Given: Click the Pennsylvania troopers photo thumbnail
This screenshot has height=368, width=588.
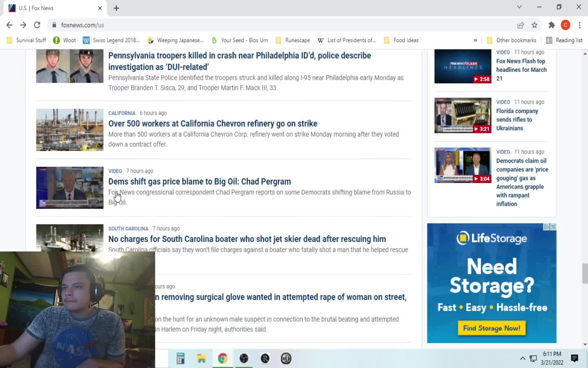Looking at the screenshot, I should 70,66.
